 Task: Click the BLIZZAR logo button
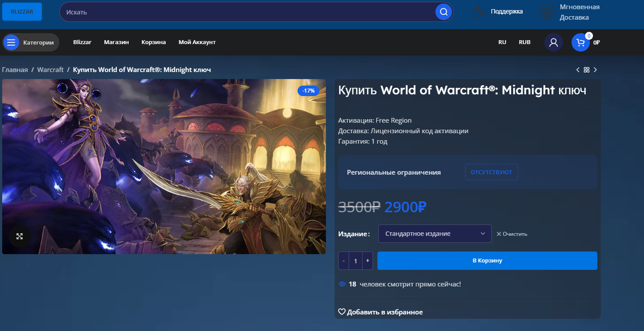point(21,11)
